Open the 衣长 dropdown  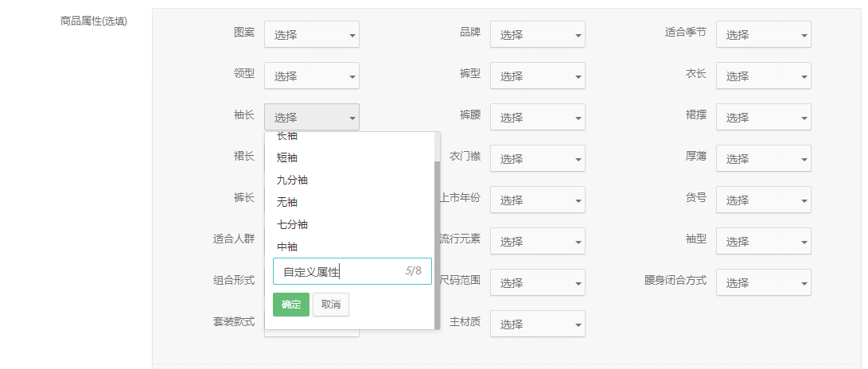763,76
